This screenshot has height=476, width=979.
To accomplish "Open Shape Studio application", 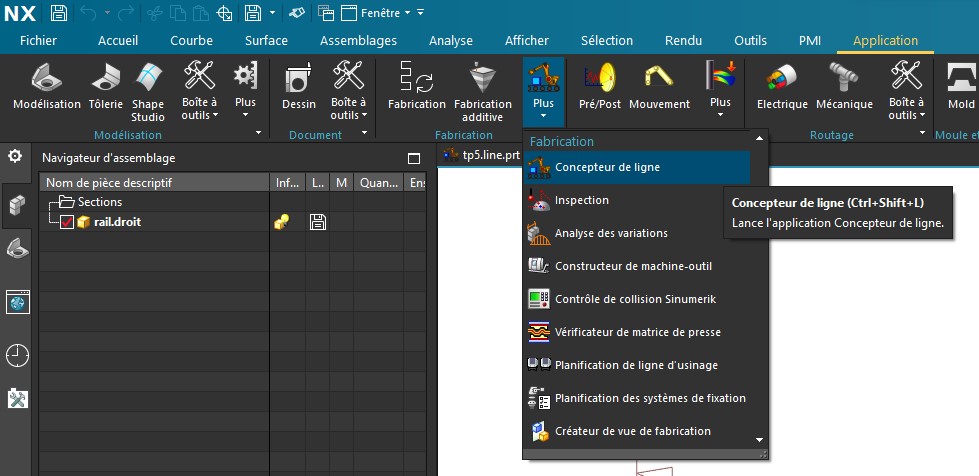I will tap(148, 92).
